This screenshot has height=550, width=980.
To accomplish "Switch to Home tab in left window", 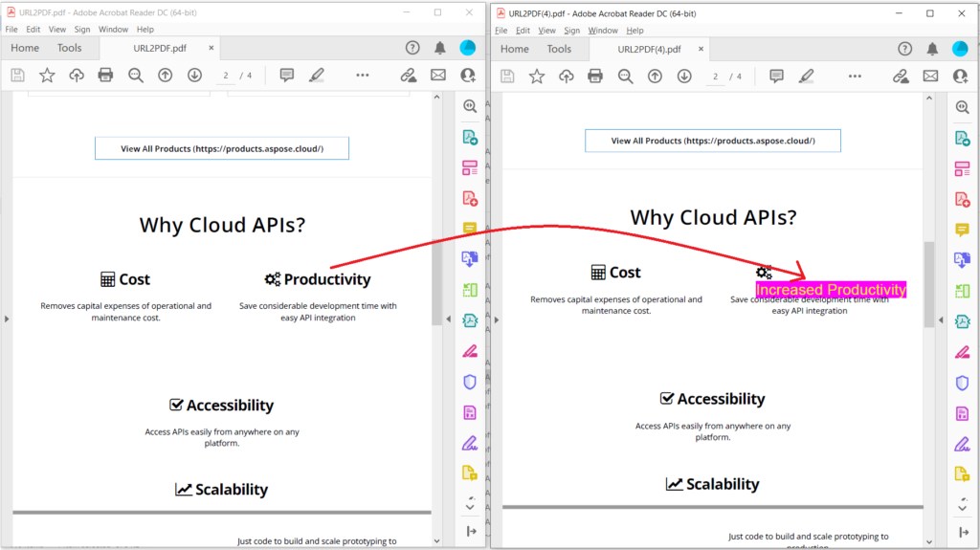I will (25, 48).
